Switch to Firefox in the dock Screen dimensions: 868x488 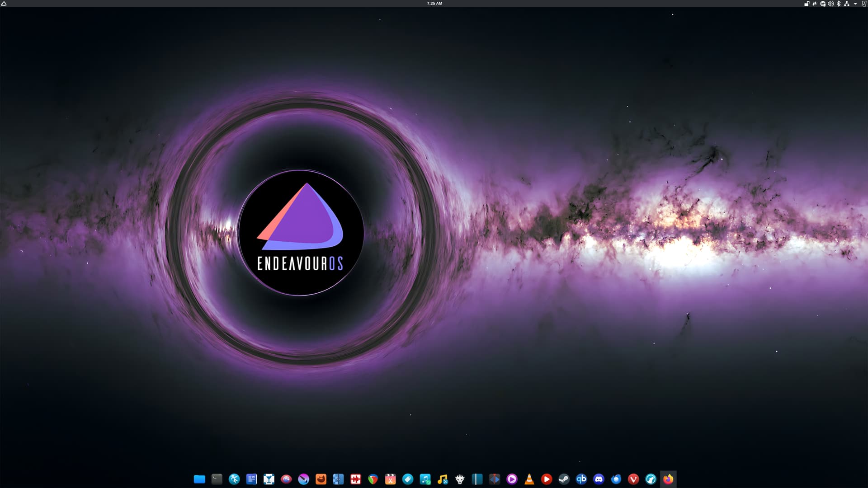point(668,479)
